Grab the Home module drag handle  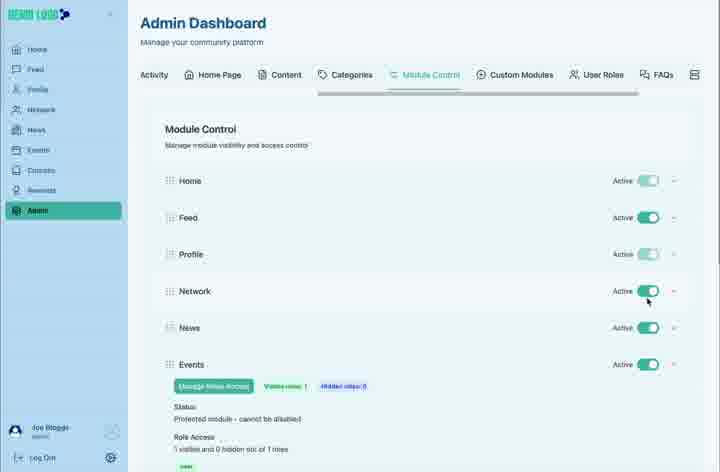(170, 180)
